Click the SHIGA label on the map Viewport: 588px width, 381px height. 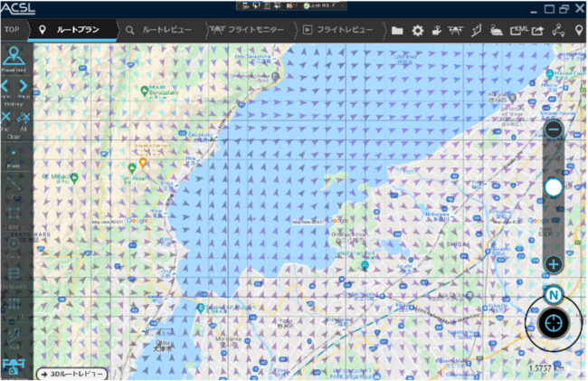click(456, 244)
